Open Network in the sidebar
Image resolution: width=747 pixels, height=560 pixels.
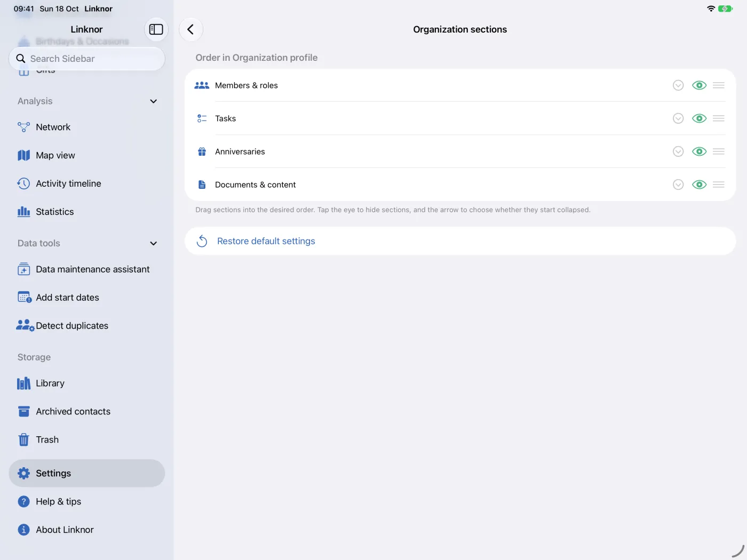87,127
